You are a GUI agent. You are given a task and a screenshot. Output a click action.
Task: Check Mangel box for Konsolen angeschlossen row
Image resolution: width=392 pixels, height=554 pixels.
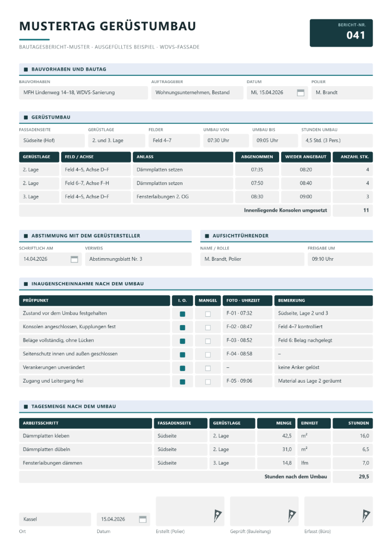coord(208,327)
